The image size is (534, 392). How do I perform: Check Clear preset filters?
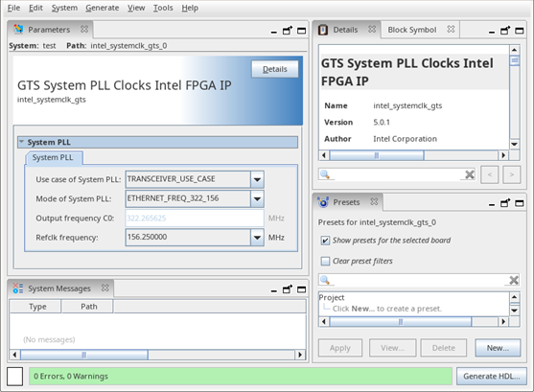[x=325, y=262]
